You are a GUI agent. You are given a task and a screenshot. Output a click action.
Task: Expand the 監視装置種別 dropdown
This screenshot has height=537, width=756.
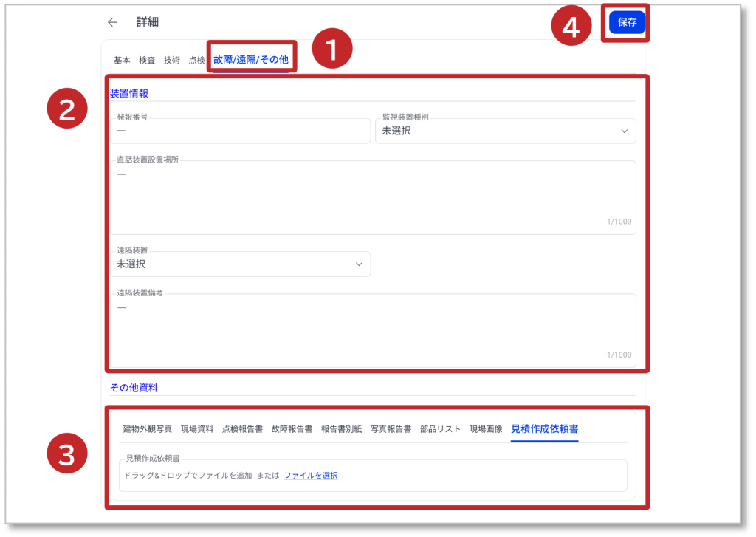coord(505,131)
